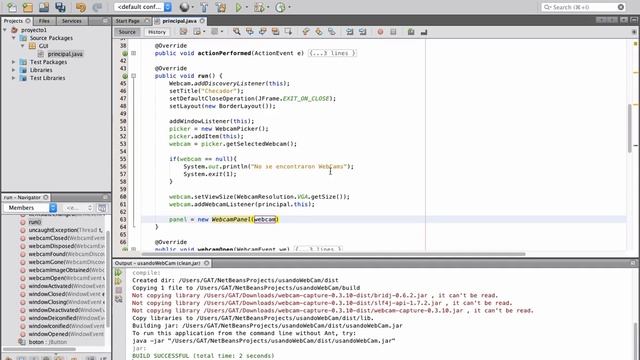Screen dimensions: 640x360
Task: Collapse the proyecto1 project node
Action: [5, 30]
